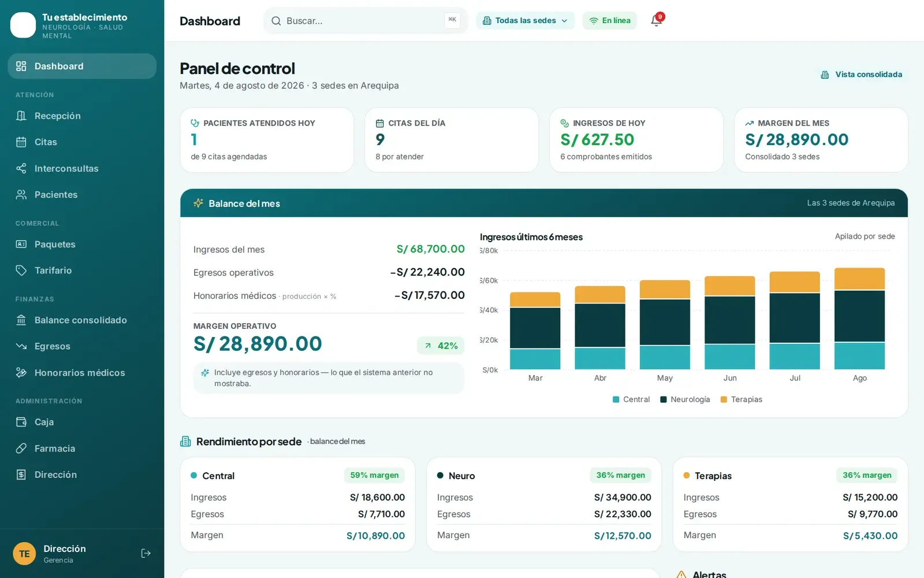Click the sparkle icon in the info note
Viewport: 924px width, 578px height.
click(x=204, y=373)
